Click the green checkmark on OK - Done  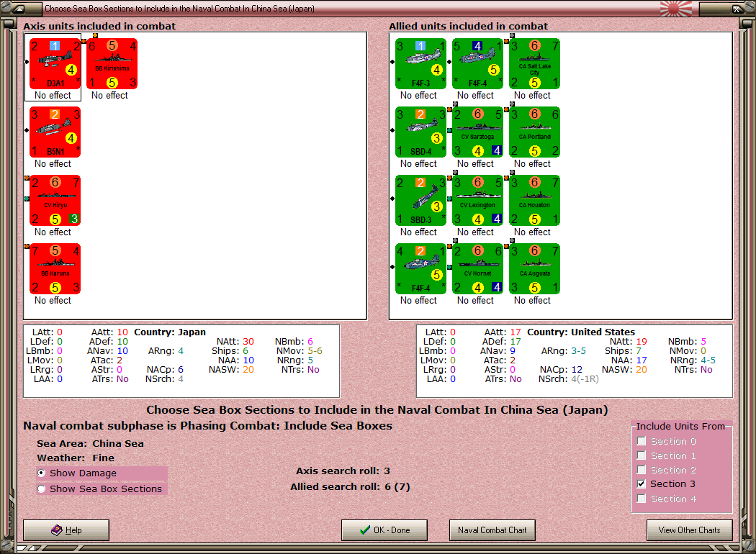[x=365, y=530]
